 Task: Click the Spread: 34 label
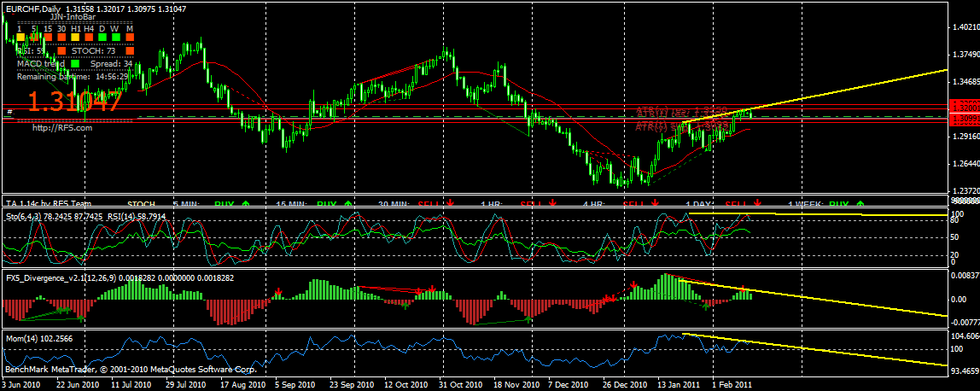[x=111, y=64]
